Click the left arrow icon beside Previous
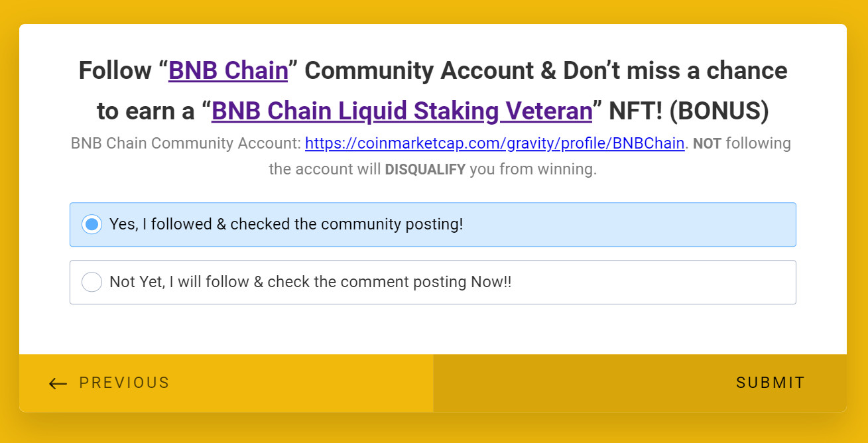Viewport: 868px width, 443px height. 58,383
